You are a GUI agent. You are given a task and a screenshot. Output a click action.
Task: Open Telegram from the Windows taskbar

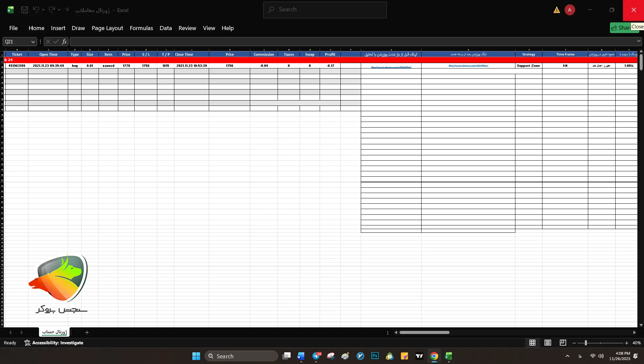click(x=316, y=356)
